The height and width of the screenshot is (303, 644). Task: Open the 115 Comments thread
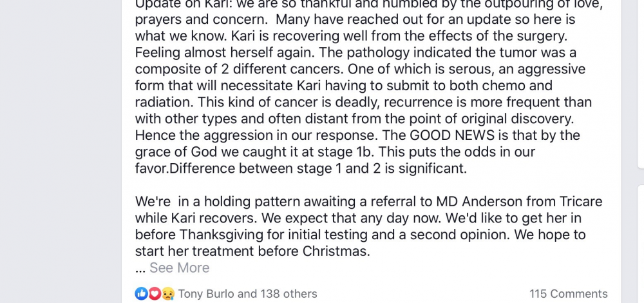(569, 293)
